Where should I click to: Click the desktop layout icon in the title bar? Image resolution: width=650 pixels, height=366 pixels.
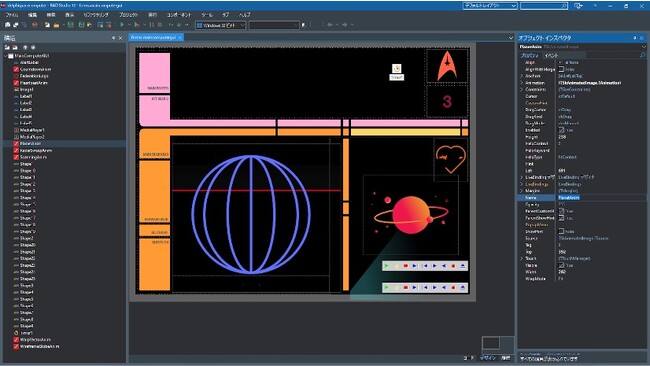click(x=578, y=6)
